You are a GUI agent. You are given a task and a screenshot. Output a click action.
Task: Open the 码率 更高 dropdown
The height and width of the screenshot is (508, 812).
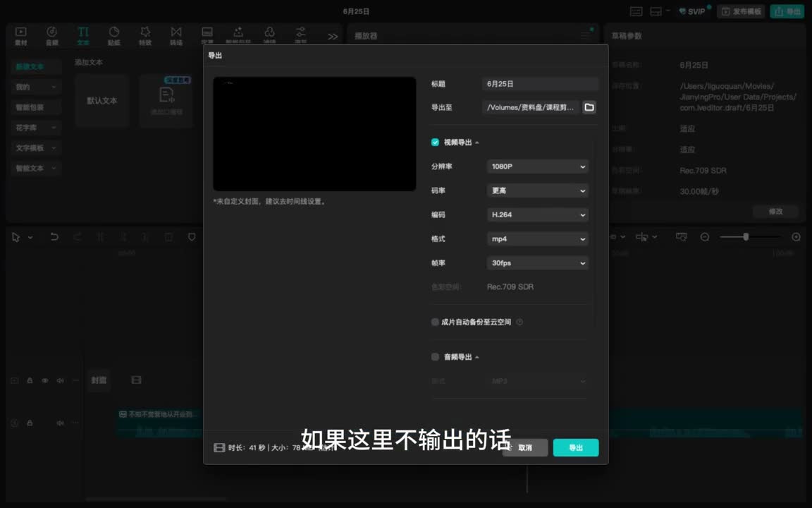[x=538, y=190]
